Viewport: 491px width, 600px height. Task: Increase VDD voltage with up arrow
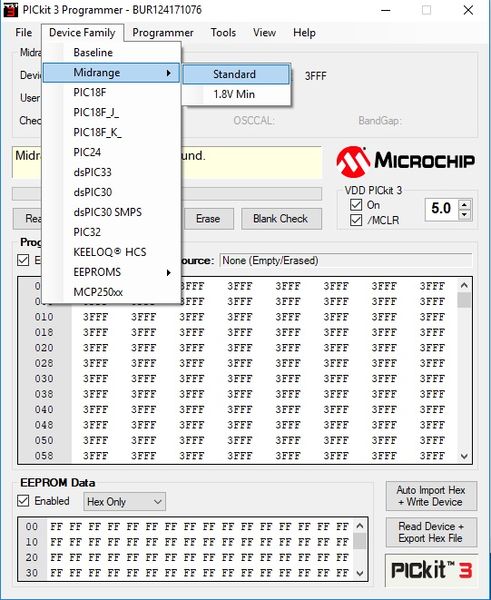(465, 205)
